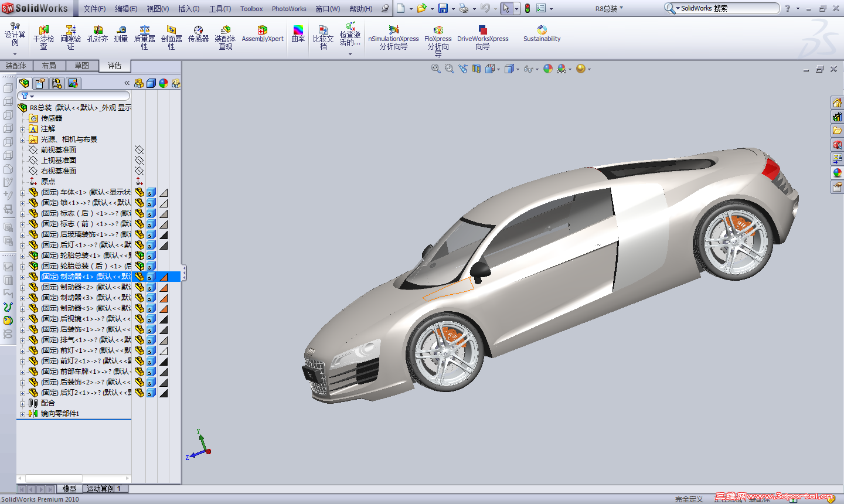Switch to the PropertyManager panel tab
The image size is (844, 504).
(x=40, y=83)
